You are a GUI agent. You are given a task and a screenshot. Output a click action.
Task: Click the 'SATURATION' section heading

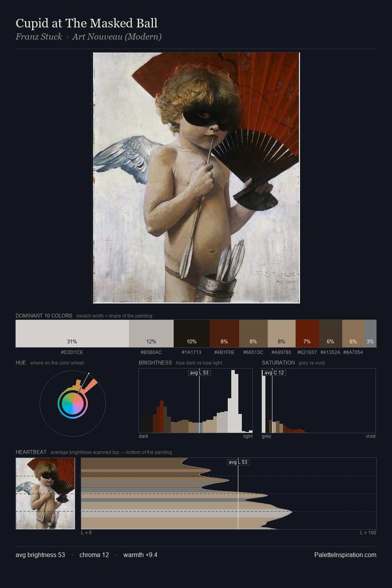278,363
